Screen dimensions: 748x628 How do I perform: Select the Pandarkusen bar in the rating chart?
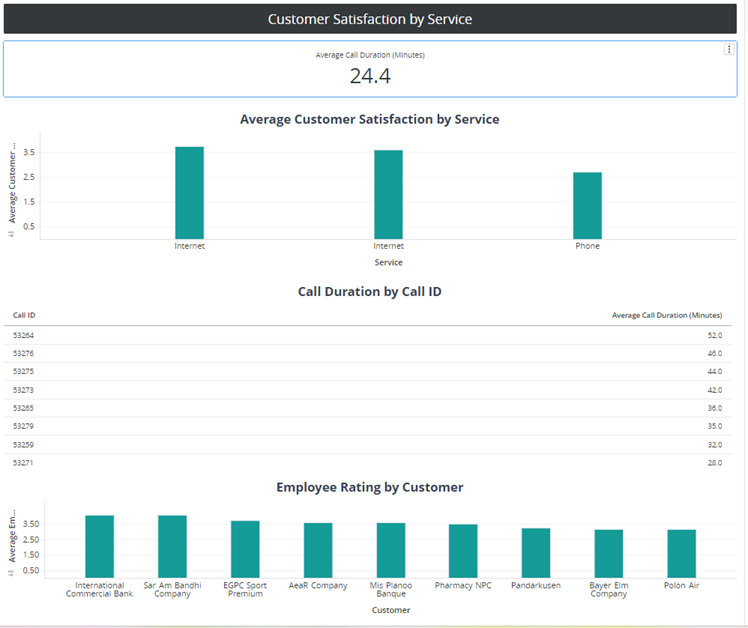[x=536, y=552]
